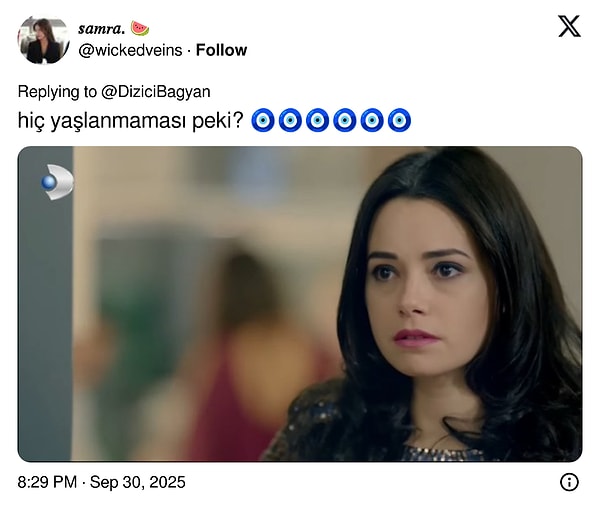The image size is (600, 512).
Task: Click the watermelon emoji beside samra.
Action: click(140, 29)
